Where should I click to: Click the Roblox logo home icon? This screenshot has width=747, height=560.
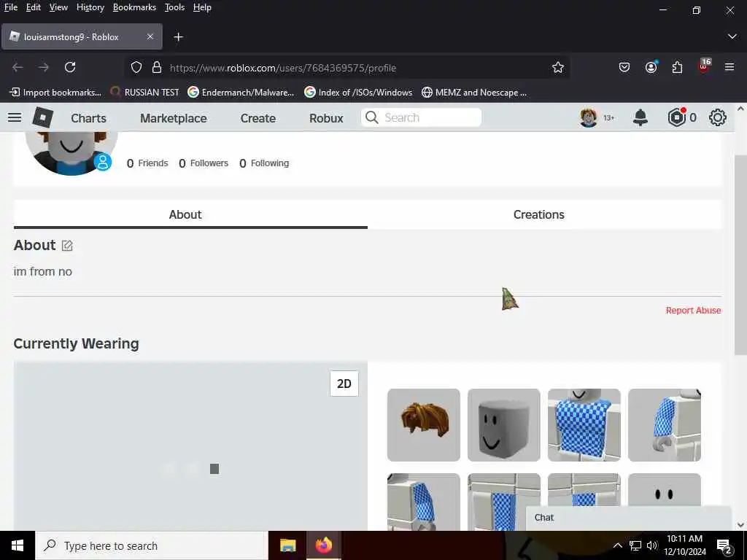(42, 117)
